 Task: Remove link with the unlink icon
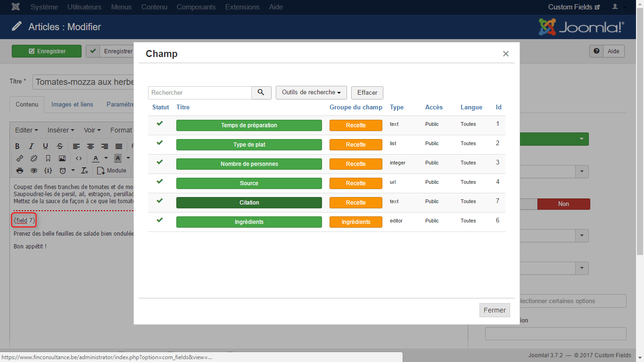[34, 158]
